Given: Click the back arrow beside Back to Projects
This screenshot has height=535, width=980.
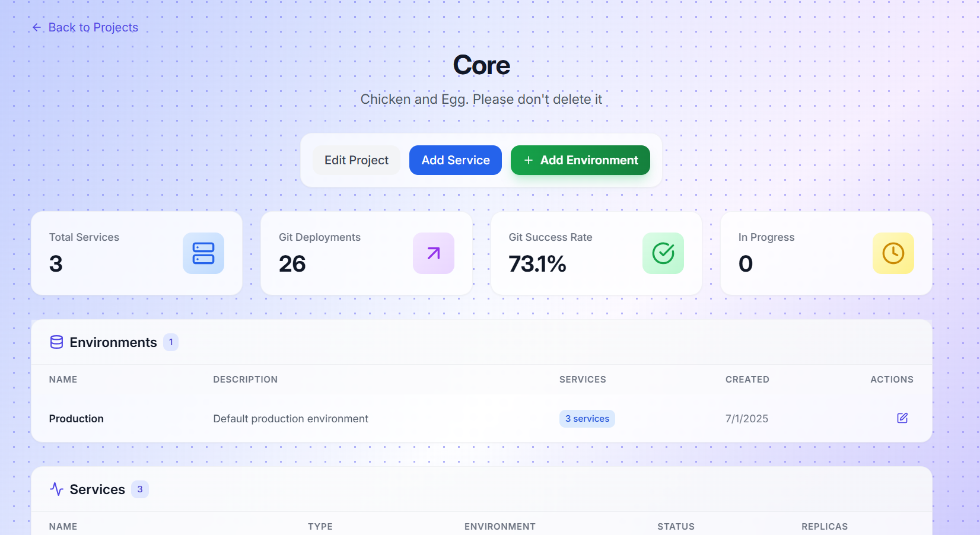Looking at the screenshot, I should pos(36,27).
